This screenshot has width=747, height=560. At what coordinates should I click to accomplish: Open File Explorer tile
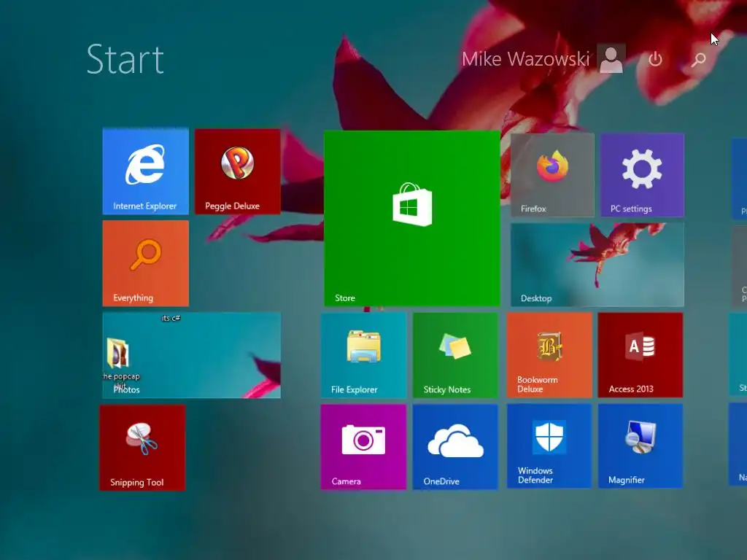[363, 355]
